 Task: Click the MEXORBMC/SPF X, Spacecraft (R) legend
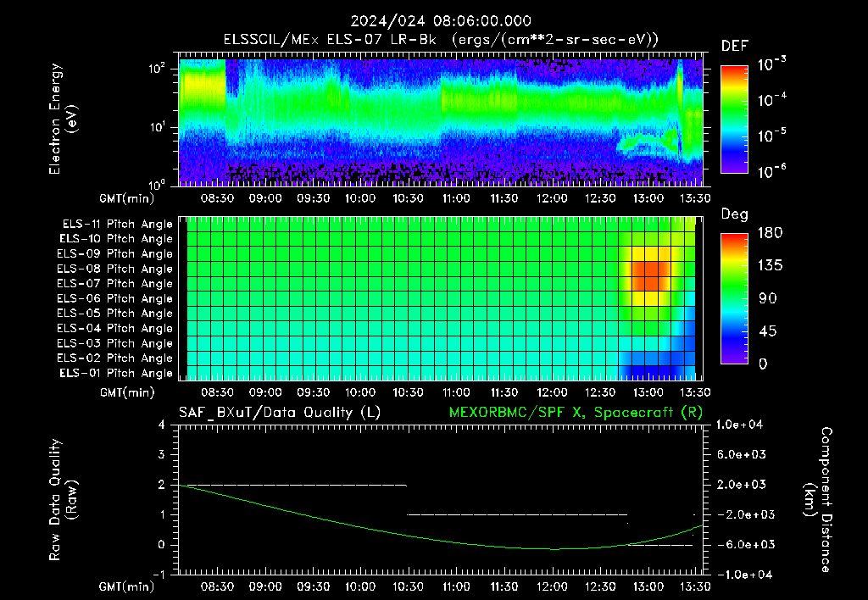tap(576, 413)
